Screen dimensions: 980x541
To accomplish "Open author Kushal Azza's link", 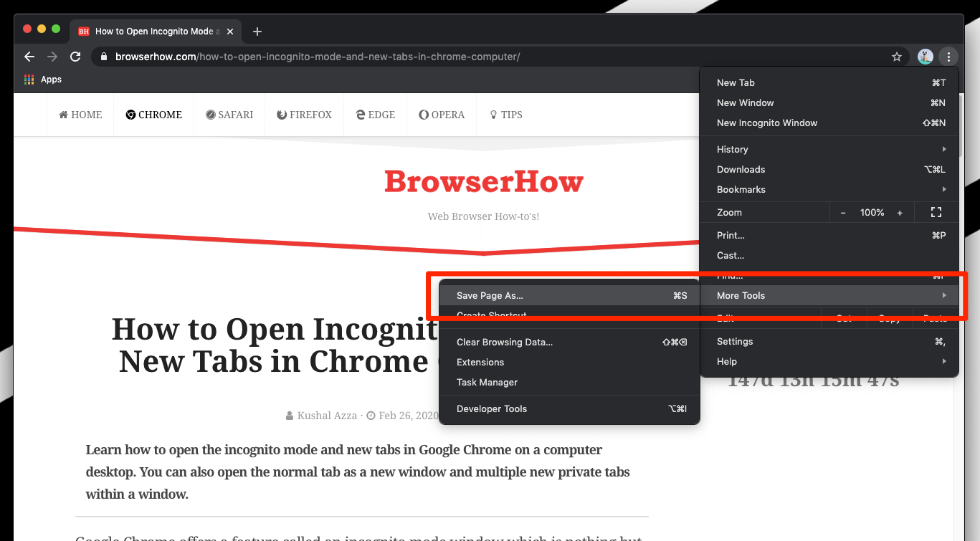I will click(327, 416).
